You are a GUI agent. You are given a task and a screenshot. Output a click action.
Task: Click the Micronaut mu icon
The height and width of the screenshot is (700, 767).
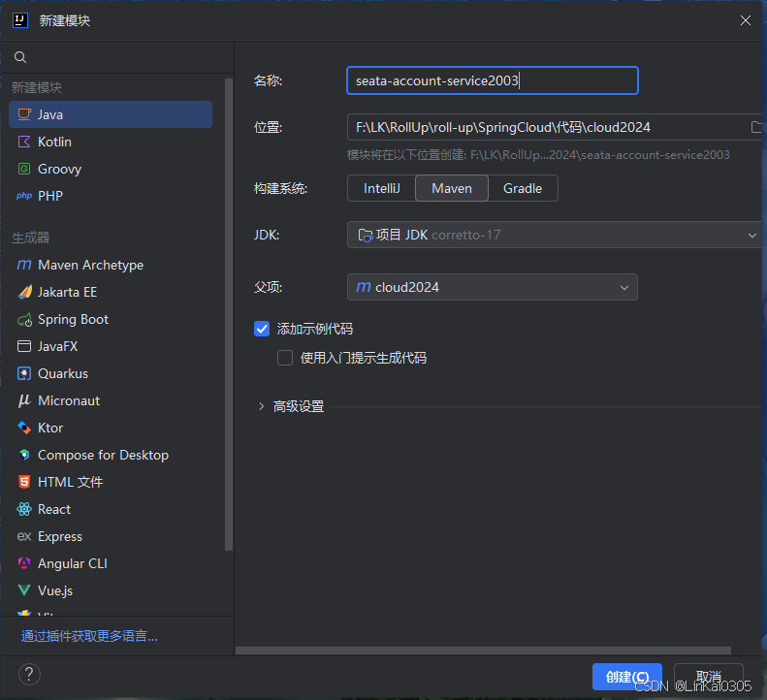click(24, 401)
